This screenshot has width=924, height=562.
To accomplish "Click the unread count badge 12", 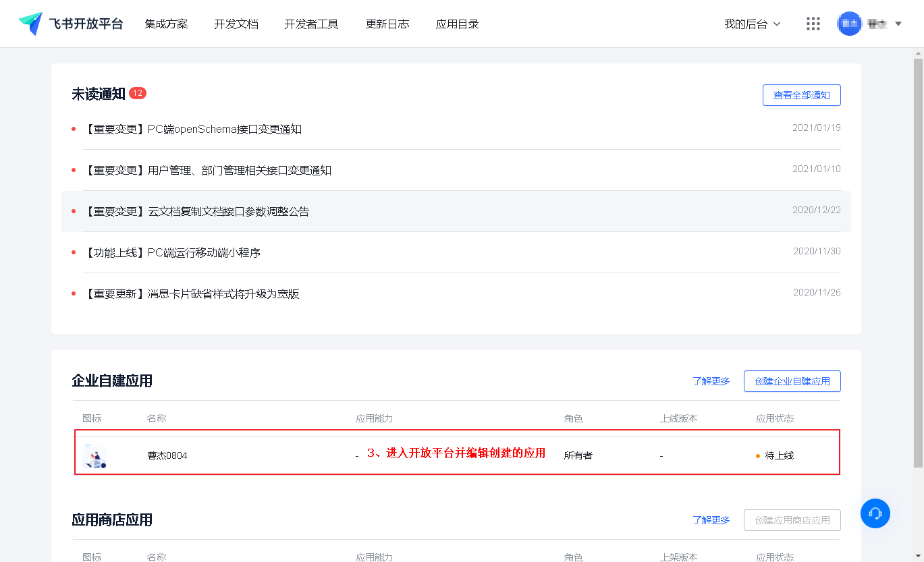I will point(138,93).
